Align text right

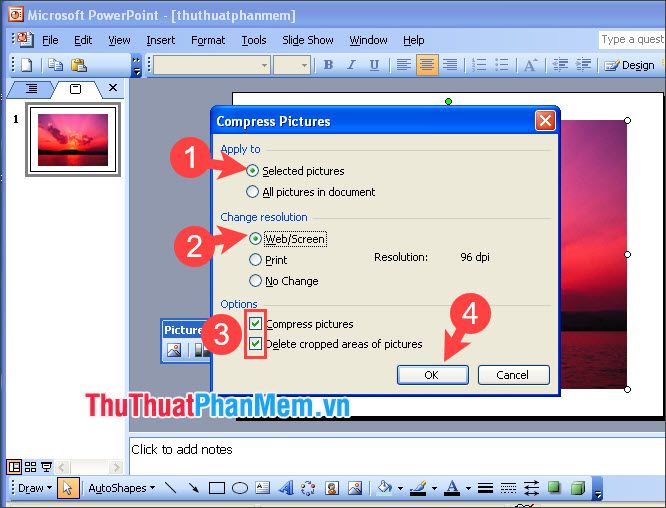[450, 65]
